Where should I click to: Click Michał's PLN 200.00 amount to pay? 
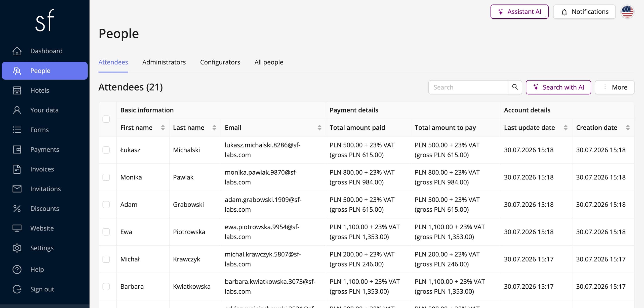[x=447, y=259]
